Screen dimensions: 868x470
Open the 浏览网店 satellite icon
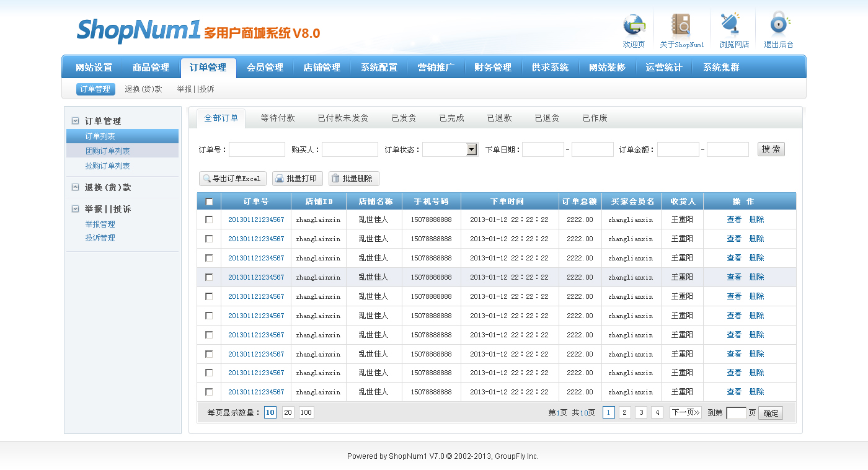click(x=731, y=24)
